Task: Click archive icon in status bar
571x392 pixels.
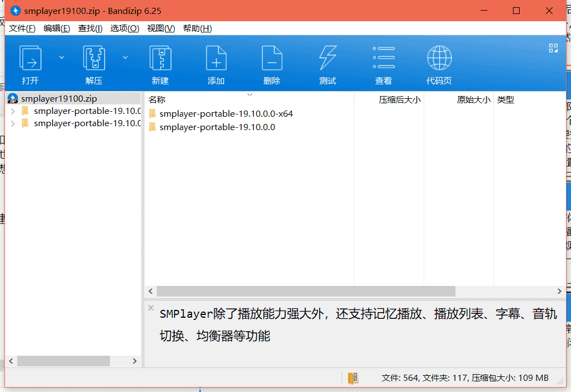Action: [x=353, y=378]
